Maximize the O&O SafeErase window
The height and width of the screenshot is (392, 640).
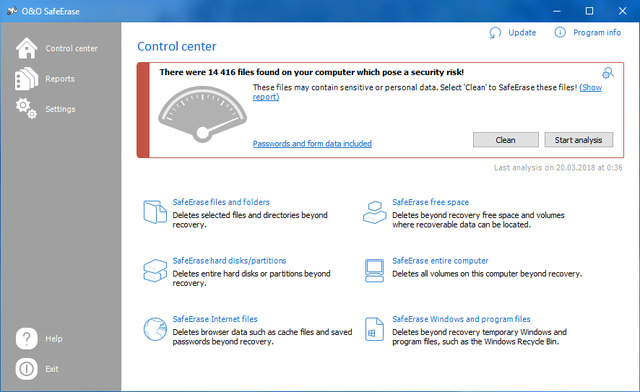[589, 11]
